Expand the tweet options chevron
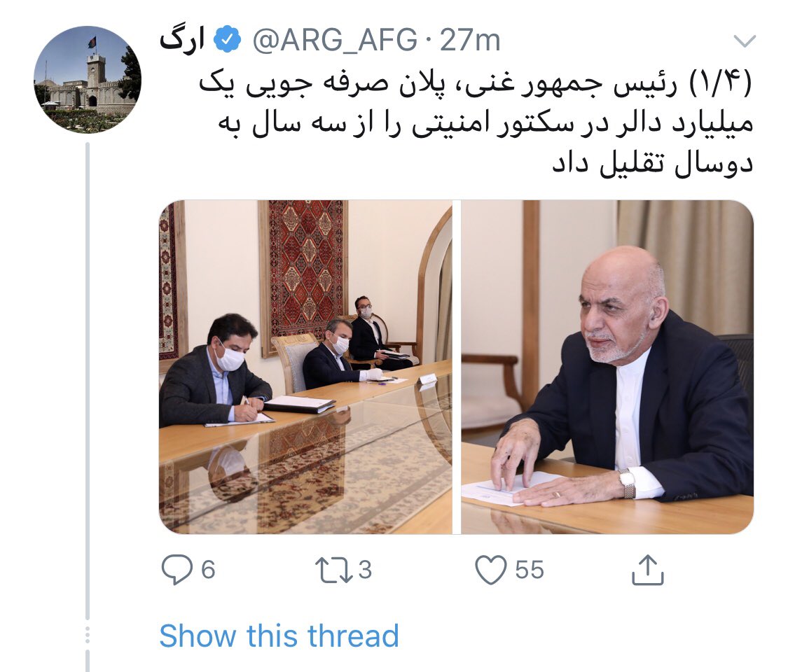The image size is (788, 672). (745, 41)
